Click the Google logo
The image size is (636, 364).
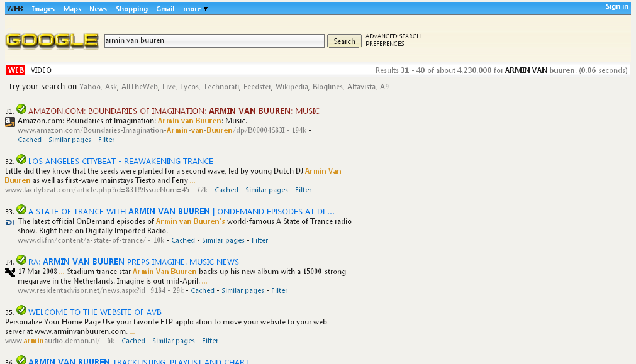tap(52, 40)
